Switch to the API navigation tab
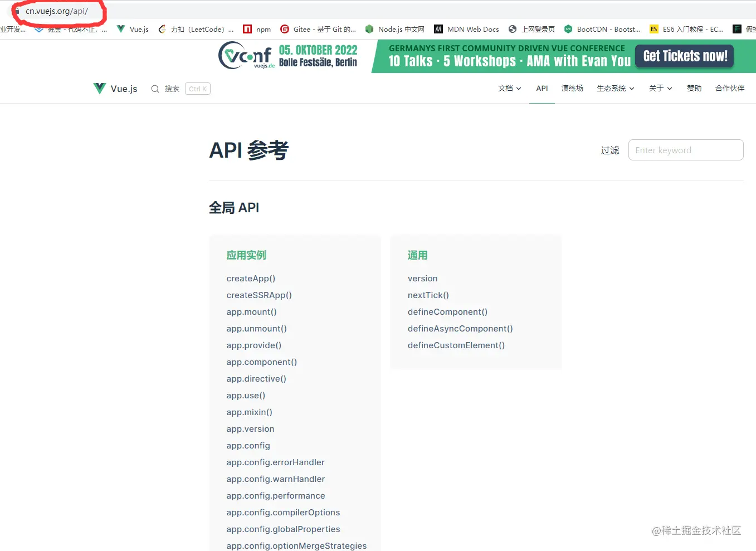 pyautogui.click(x=542, y=88)
